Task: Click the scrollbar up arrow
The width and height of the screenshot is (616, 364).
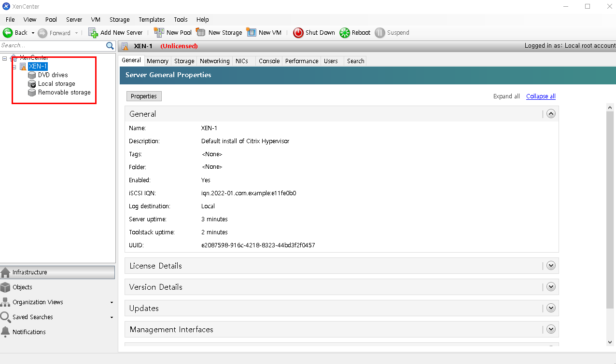Action: click(x=611, y=107)
